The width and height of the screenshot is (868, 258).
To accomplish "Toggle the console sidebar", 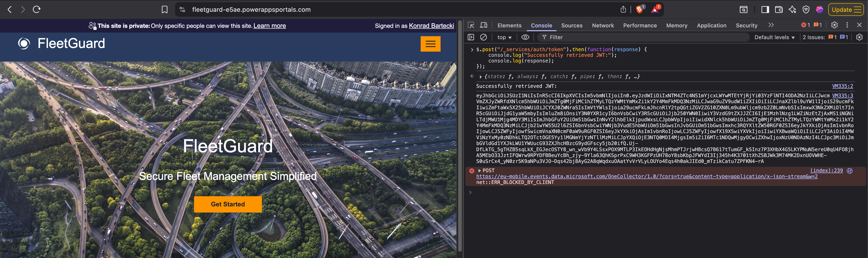I will pos(471,37).
